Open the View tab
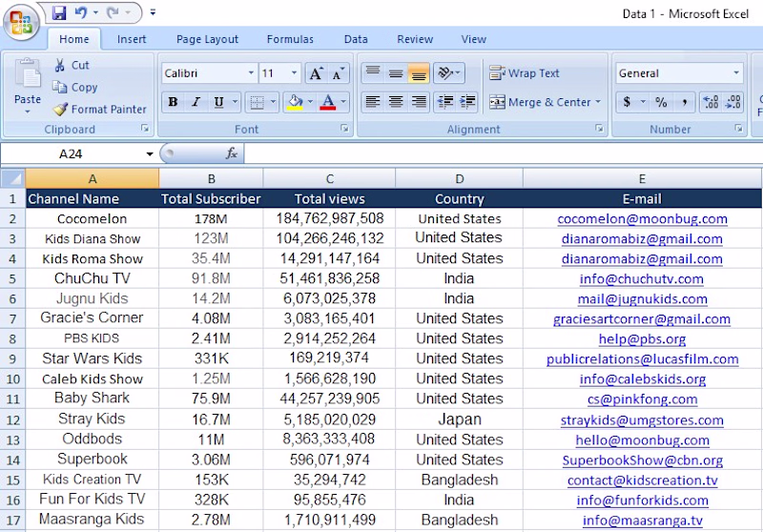763x532 pixels. [473, 39]
